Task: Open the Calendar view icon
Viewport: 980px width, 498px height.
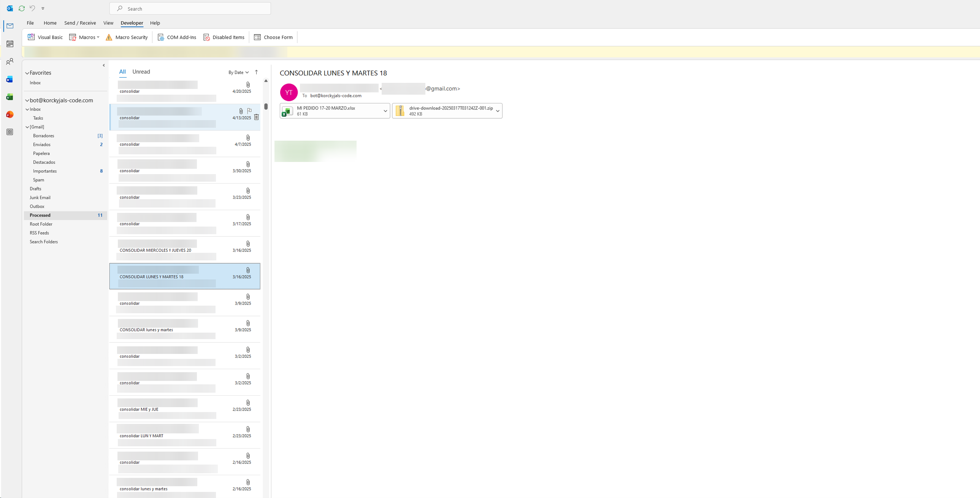Action: click(10, 44)
